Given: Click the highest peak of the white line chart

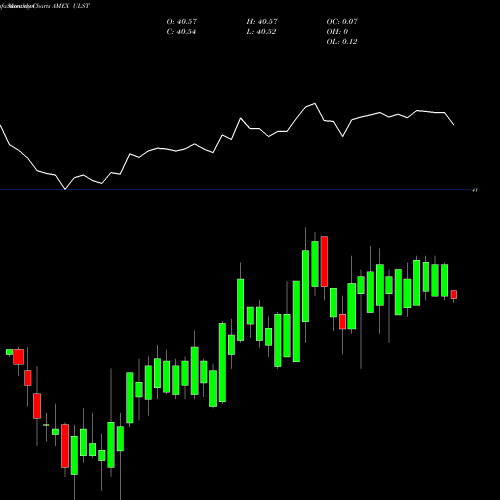Looking at the screenshot, I should (315, 104).
